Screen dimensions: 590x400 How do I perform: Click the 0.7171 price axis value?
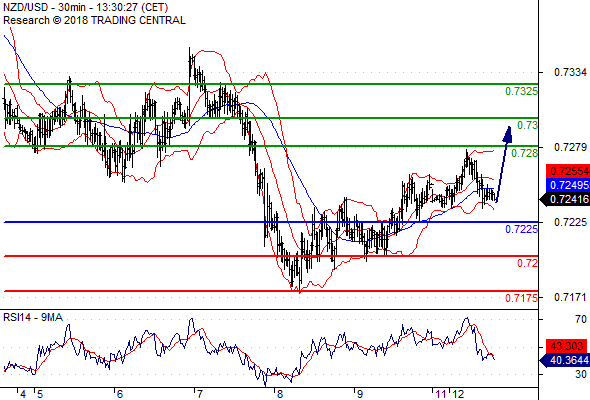tap(570, 297)
